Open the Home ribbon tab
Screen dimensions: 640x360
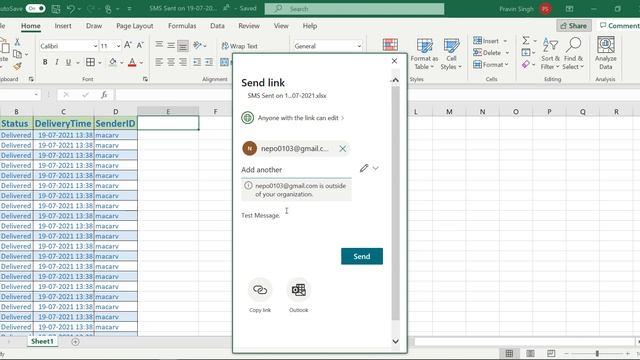pos(31,26)
